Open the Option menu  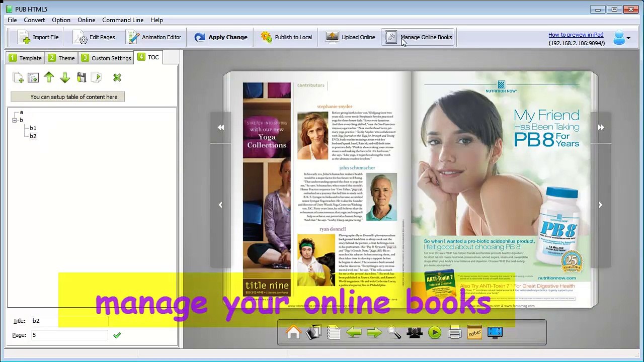(x=61, y=20)
